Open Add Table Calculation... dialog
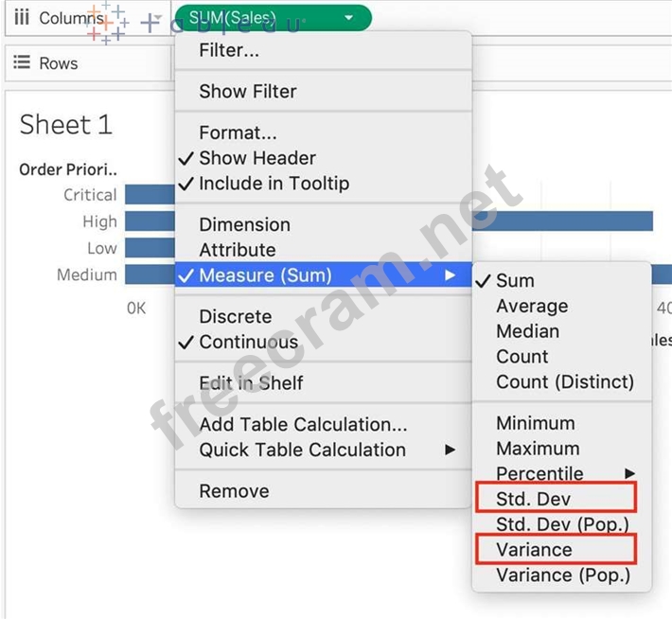This screenshot has width=672, height=619. (303, 424)
